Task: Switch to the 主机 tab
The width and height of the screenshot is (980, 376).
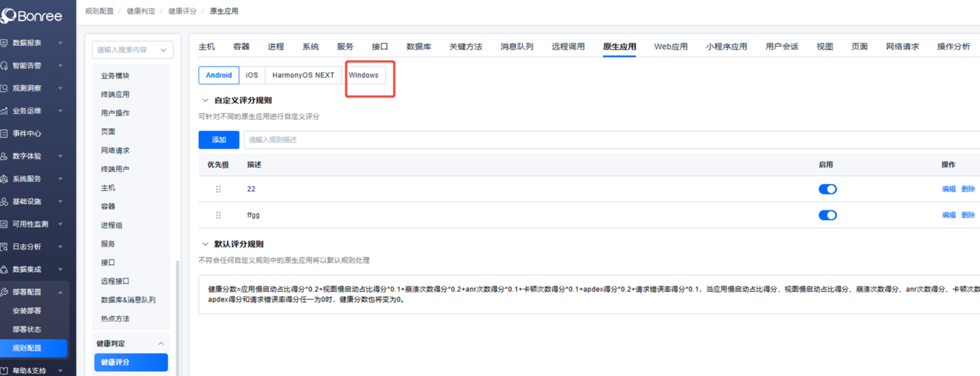Action: (207, 47)
